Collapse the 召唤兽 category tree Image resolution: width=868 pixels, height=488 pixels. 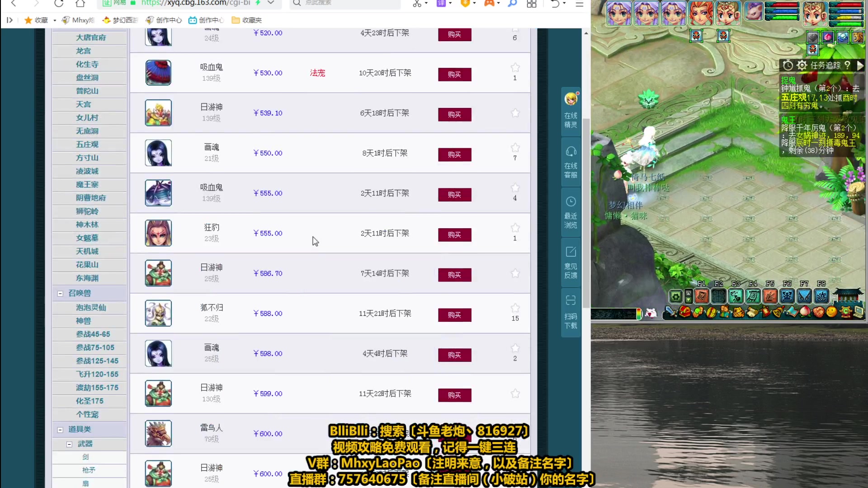point(60,294)
